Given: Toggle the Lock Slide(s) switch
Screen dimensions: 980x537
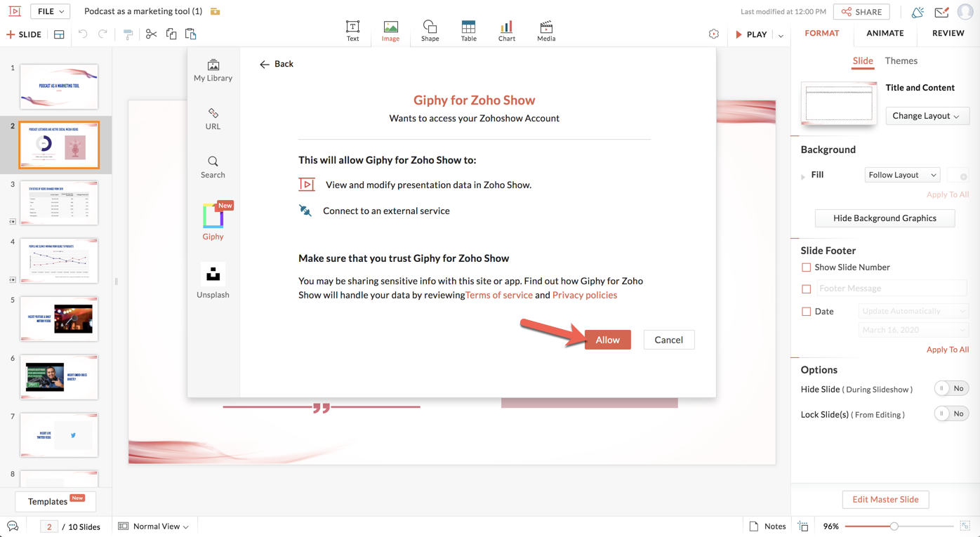Looking at the screenshot, I should click(951, 414).
